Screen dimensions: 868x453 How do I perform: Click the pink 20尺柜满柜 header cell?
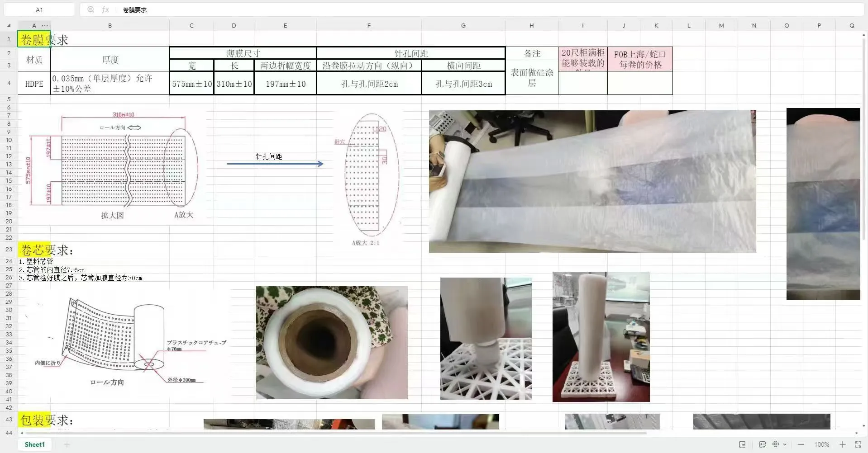pyautogui.click(x=583, y=59)
